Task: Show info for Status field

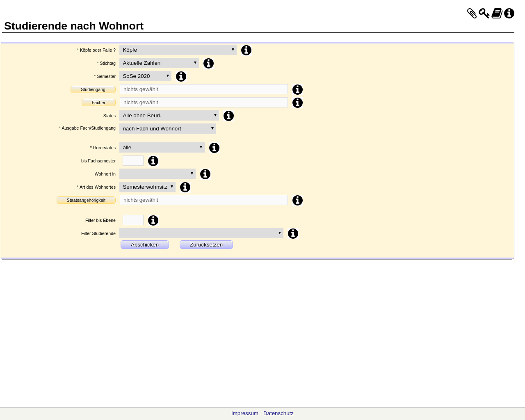Action: click(x=228, y=116)
